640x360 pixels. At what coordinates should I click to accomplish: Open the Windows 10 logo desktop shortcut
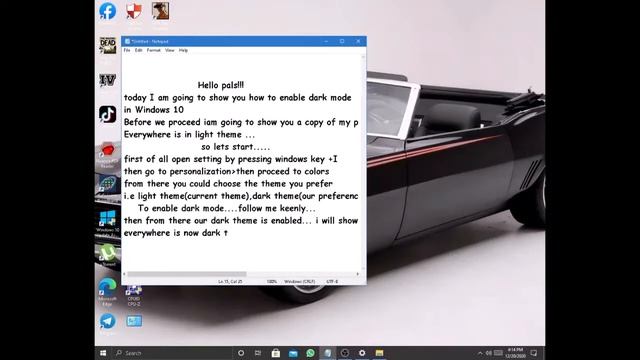tap(108, 219)
